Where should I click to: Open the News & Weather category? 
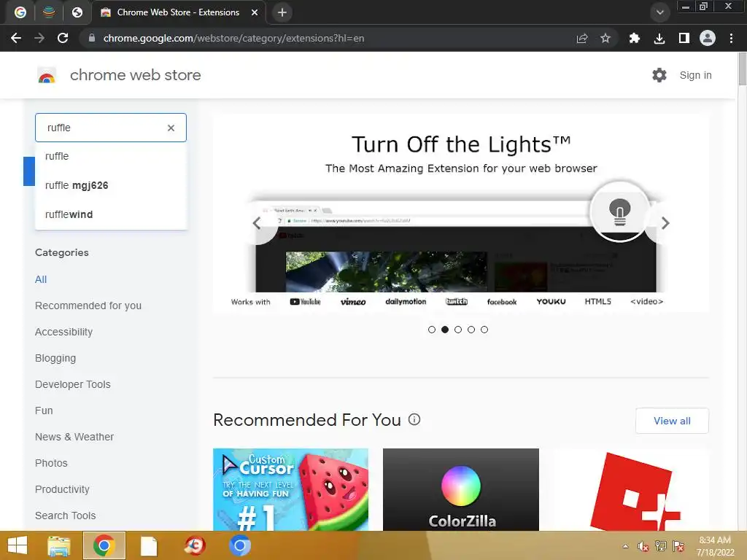click(x=74, y=437)
